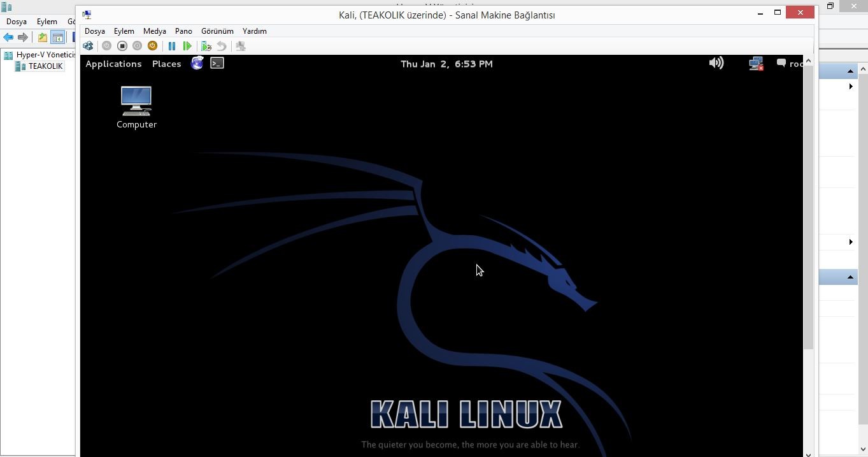Open the Medya menu
The width and height of the screenshot is (868, 457).
click(155, 31)
